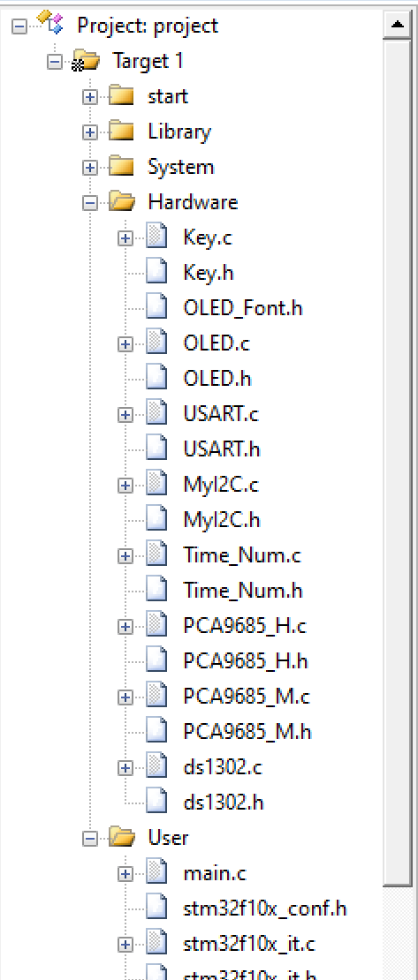Collapse the Target 1 node

click(x=55, y=62)
